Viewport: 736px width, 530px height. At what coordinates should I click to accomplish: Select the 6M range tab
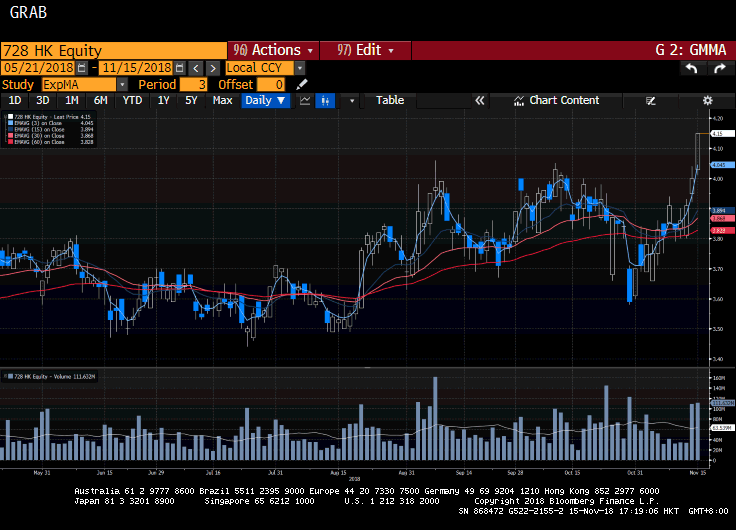[100, 100]
